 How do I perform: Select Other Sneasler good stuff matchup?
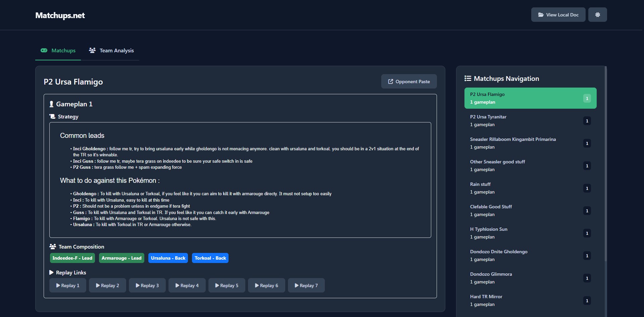coord(530,165)
